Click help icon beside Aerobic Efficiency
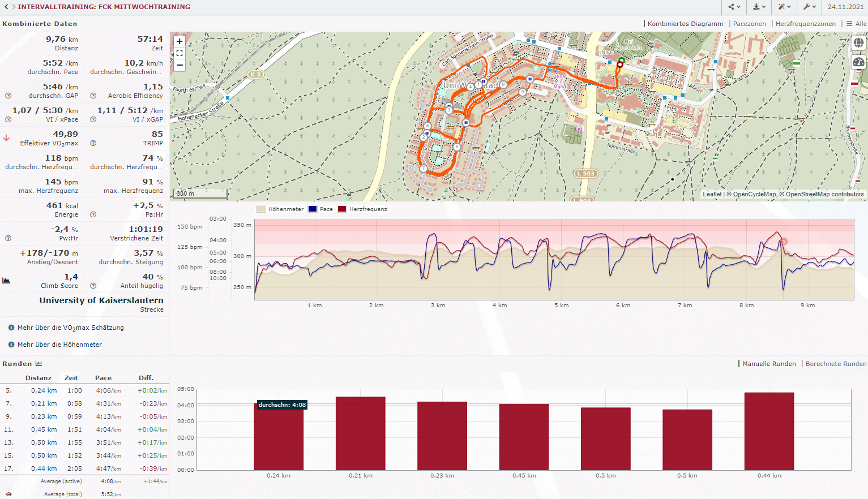The width and height of the screenshot is (868, 499). coord(93,96)
